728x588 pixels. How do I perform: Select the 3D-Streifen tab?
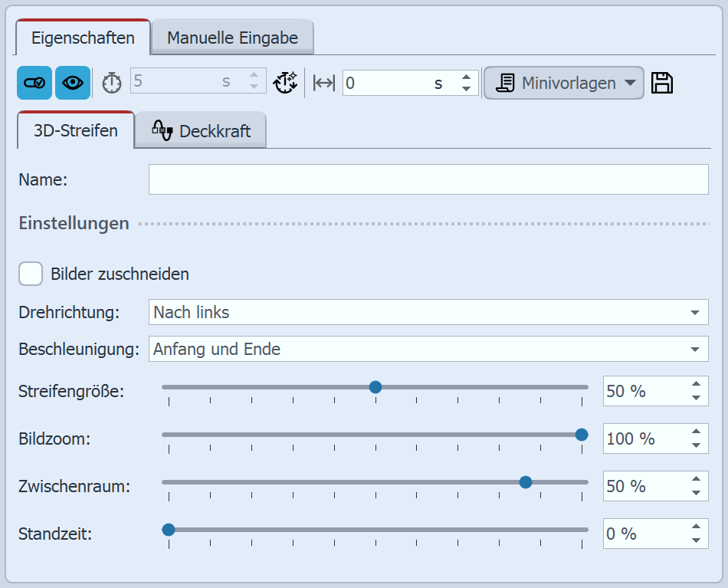76,130
